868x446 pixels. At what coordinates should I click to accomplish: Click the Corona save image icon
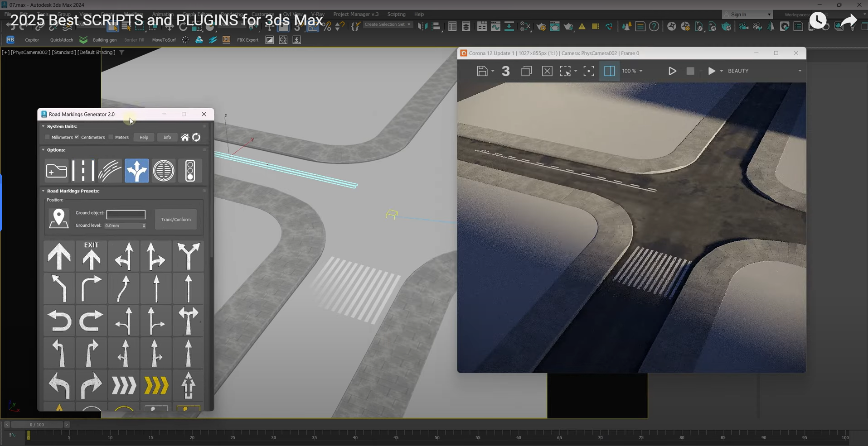point(482,71)
